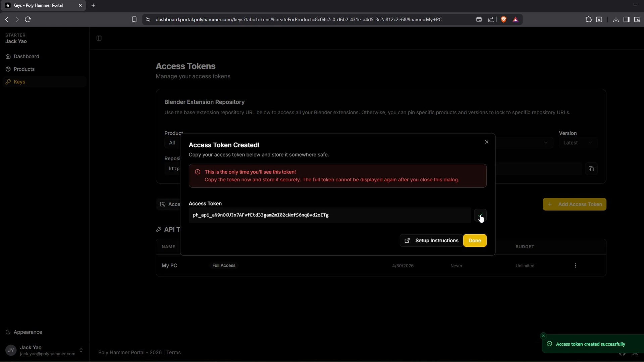Viewport: 644px width, 362px height.
Task: Click the share icon in address bar
Action: 491,19
